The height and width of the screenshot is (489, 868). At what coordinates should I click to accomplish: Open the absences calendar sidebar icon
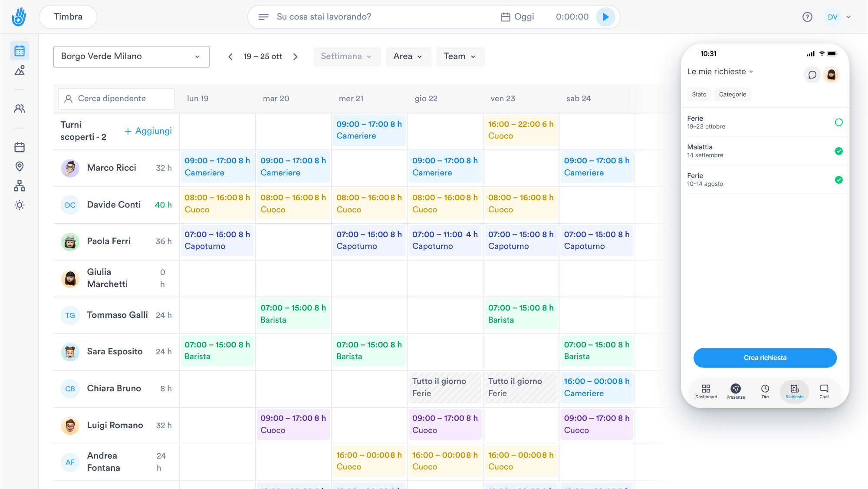[20, 147]
